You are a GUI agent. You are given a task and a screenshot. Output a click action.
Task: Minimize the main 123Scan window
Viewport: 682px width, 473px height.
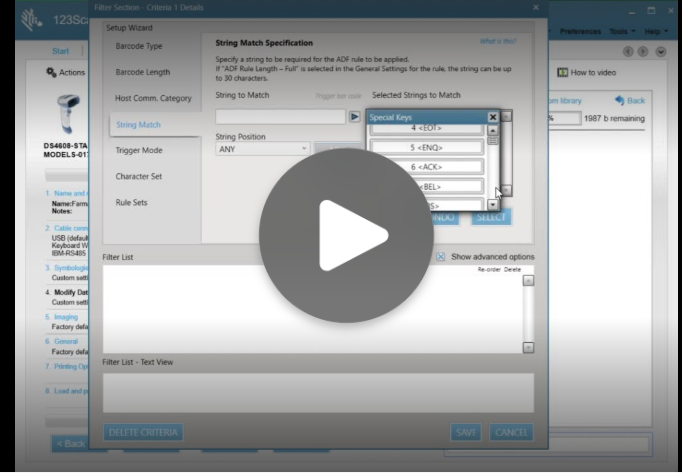(x=632, y=11)
